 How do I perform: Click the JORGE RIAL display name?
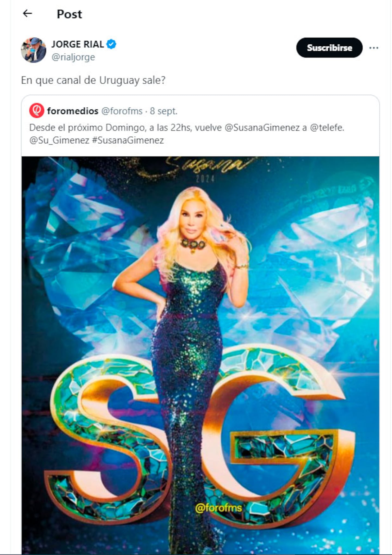[78, 44]
